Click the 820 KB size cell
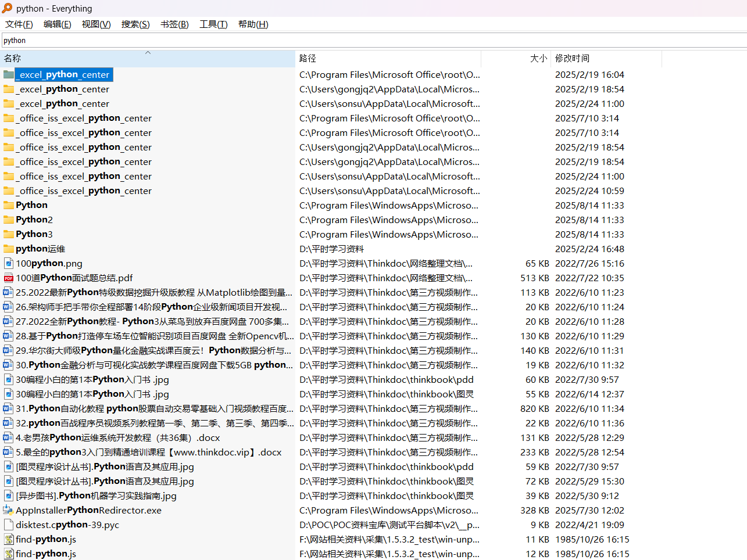Image resolution: width=747 pixels, height=560 pixels. coord(535,408)
